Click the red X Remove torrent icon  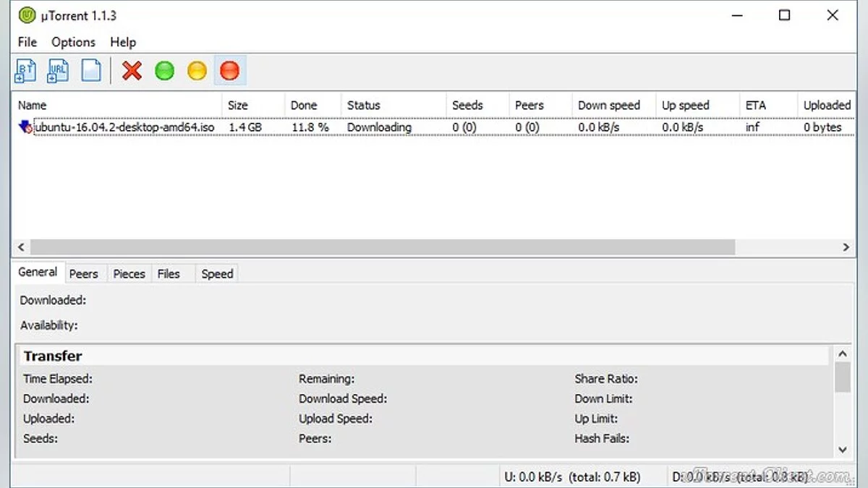pyautogui.click(x=132, y=71)
